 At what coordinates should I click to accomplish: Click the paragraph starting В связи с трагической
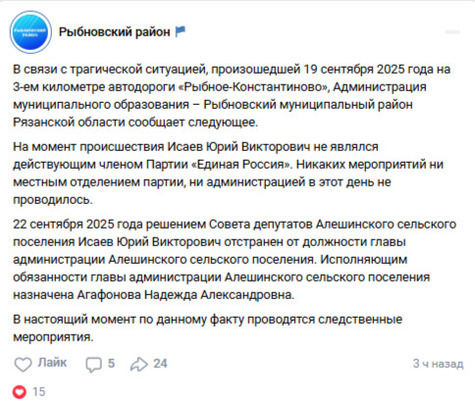(x=232, y=96)
